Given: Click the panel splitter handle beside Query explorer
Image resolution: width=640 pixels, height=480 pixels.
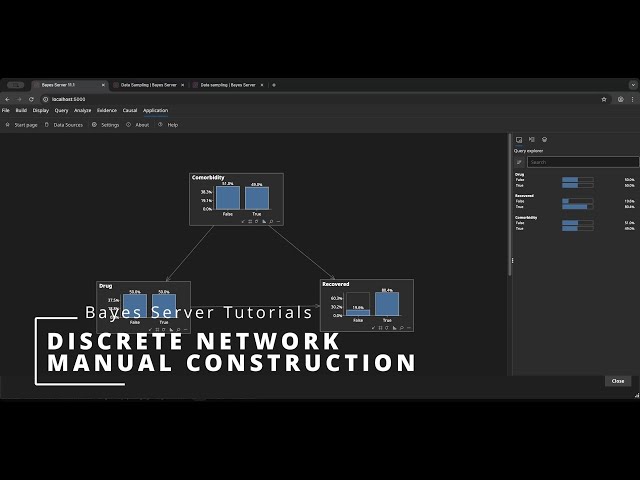Looking at the screenshot, I should click(512, 260).
